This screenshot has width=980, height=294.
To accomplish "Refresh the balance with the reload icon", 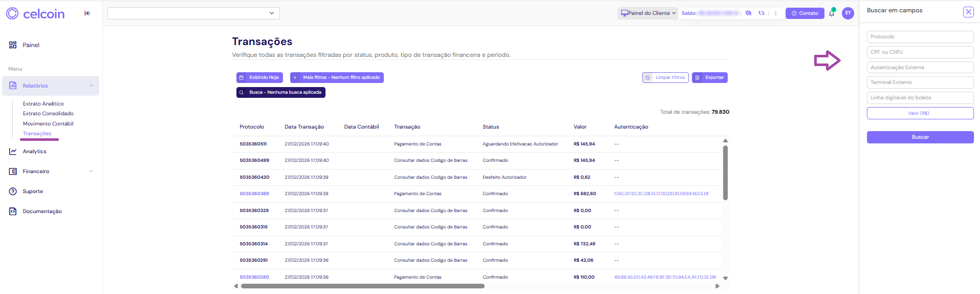I will [761, 13].
